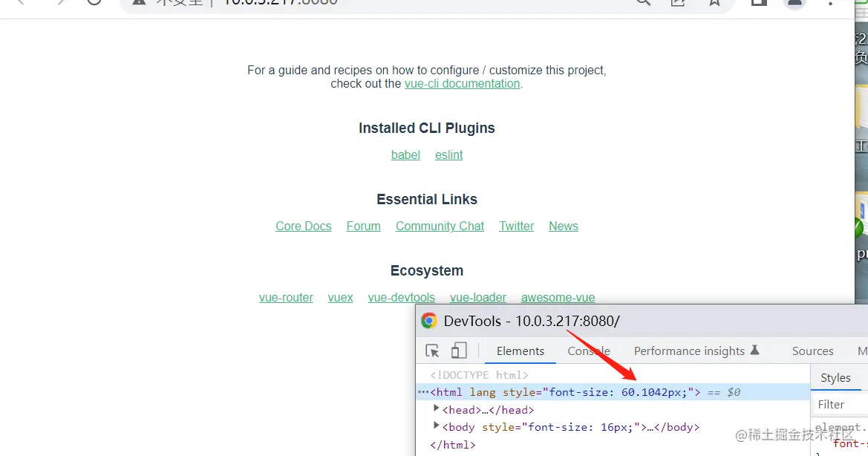This screenshot has height=456, width=868.
Task: Open the Sources tab
Action: pyautogui.click(x=812, y=351)
